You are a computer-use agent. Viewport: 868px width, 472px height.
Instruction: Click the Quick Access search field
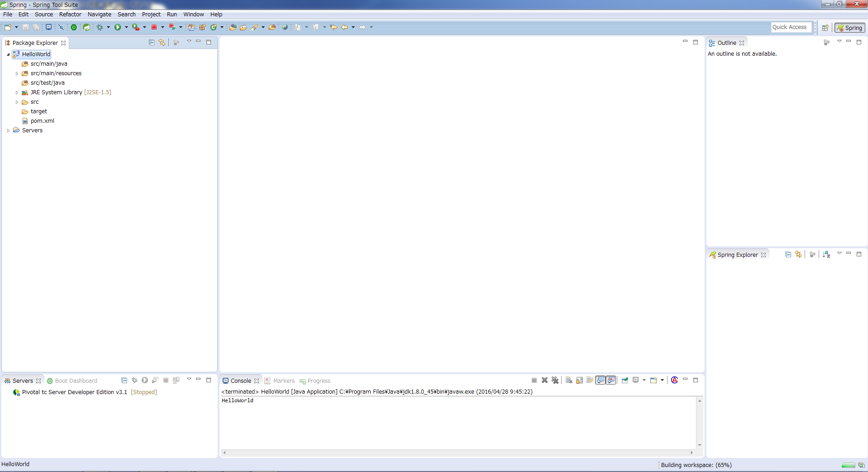790,27
